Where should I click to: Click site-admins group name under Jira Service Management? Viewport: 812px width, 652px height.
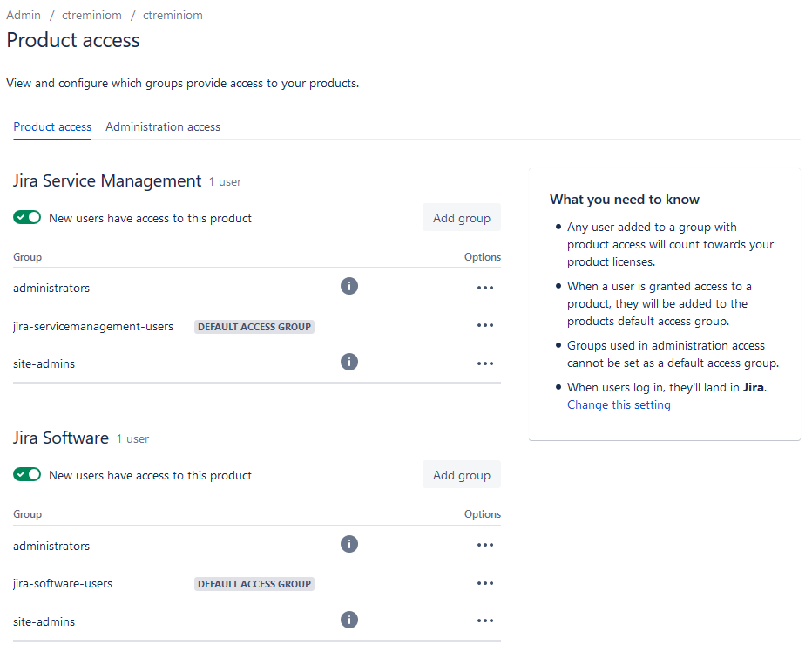pos(44,363)
